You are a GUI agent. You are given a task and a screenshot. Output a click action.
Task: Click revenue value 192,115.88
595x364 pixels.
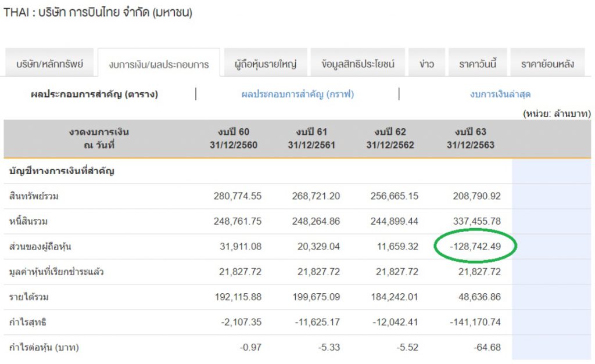coord(238,297)
